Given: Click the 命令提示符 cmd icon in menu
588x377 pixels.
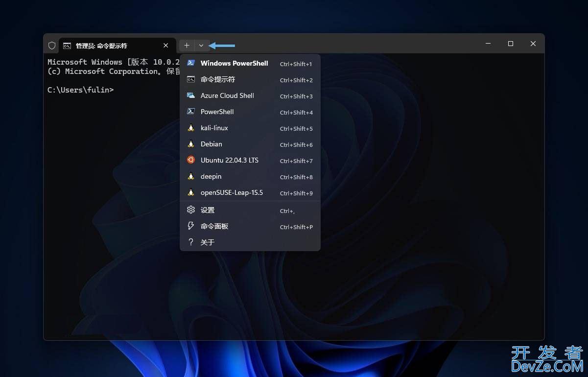Looking at the screenshot, I should [x=191, y=79].
